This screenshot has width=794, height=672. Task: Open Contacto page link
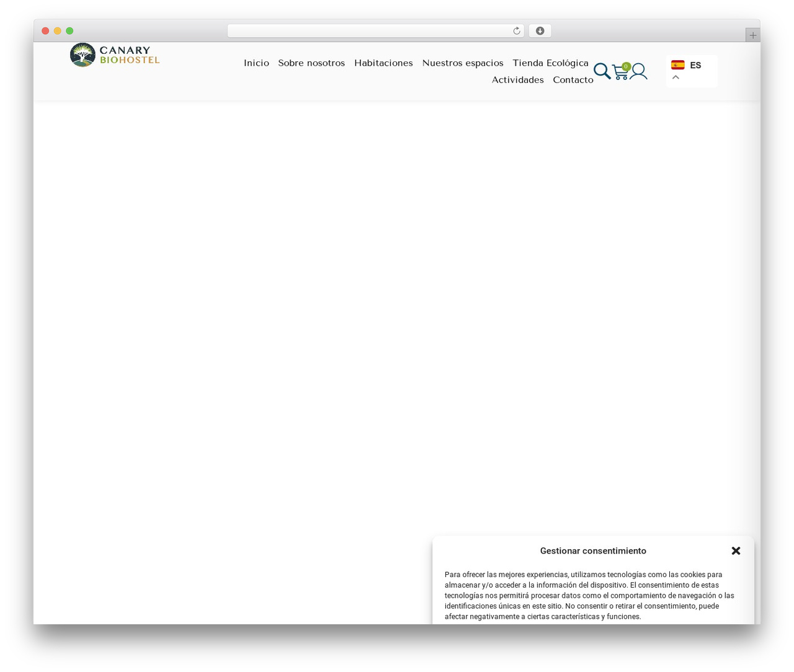click(x=573, y=80)
